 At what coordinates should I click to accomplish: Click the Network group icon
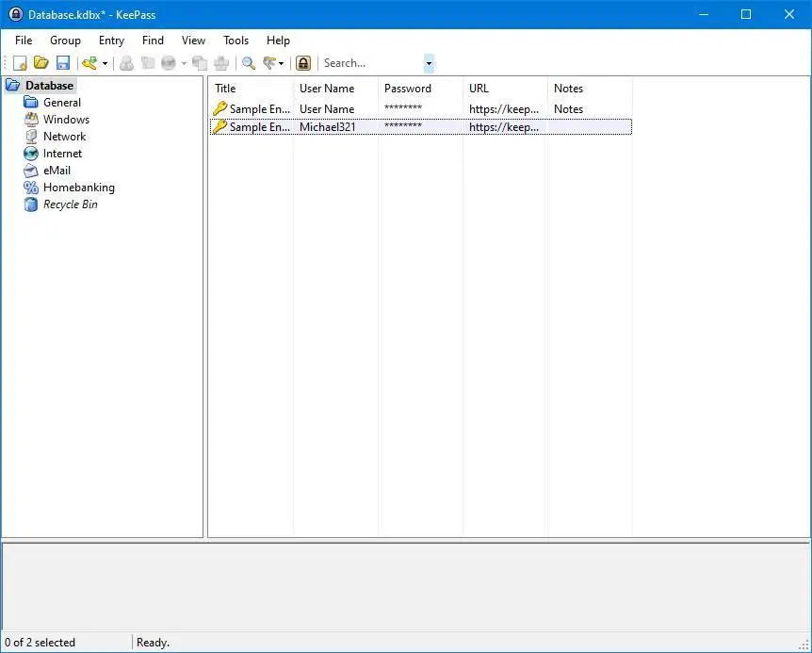tap(31, 137)
